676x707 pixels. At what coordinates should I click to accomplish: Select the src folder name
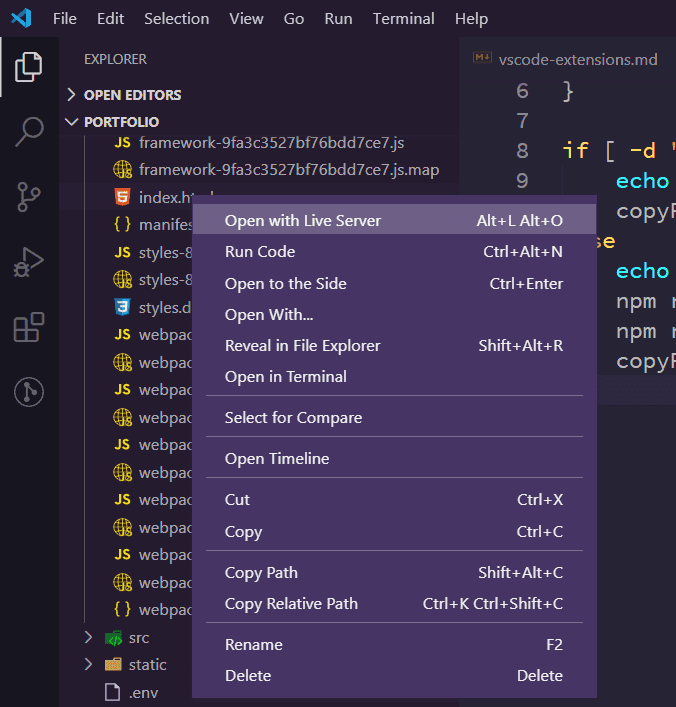pos(139,638)
